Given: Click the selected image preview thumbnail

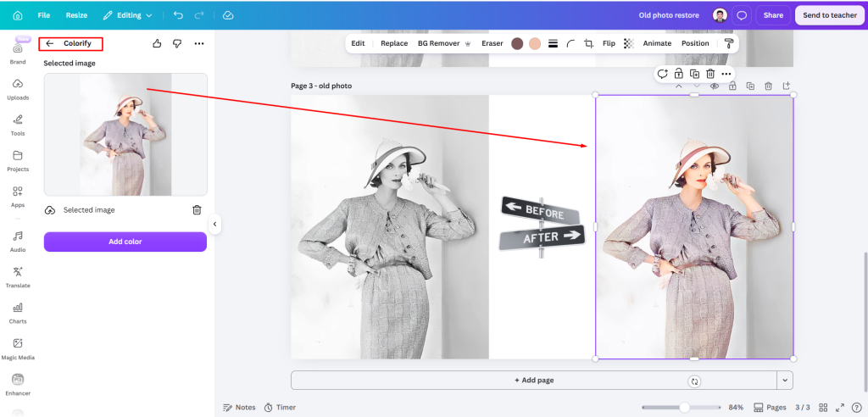Looking at the screenshot, I should click(125, 135).
